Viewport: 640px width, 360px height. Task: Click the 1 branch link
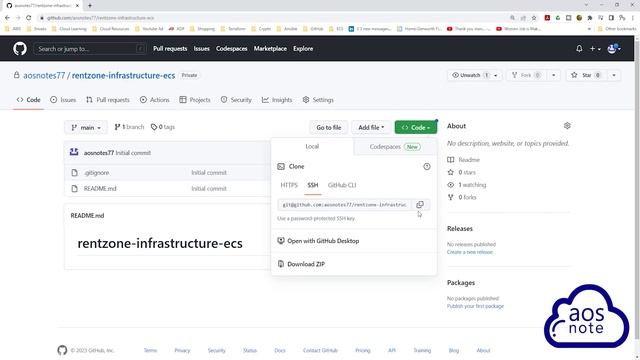[x=129, y=127]
